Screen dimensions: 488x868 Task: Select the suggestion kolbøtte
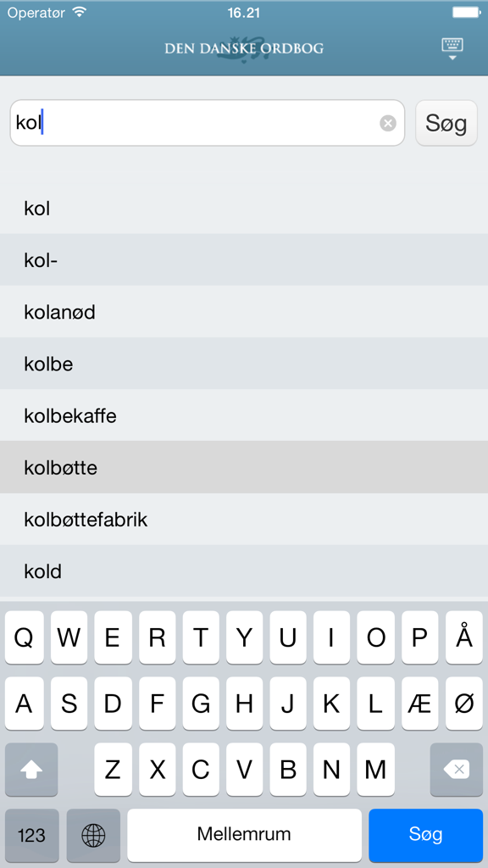point(244,467)
